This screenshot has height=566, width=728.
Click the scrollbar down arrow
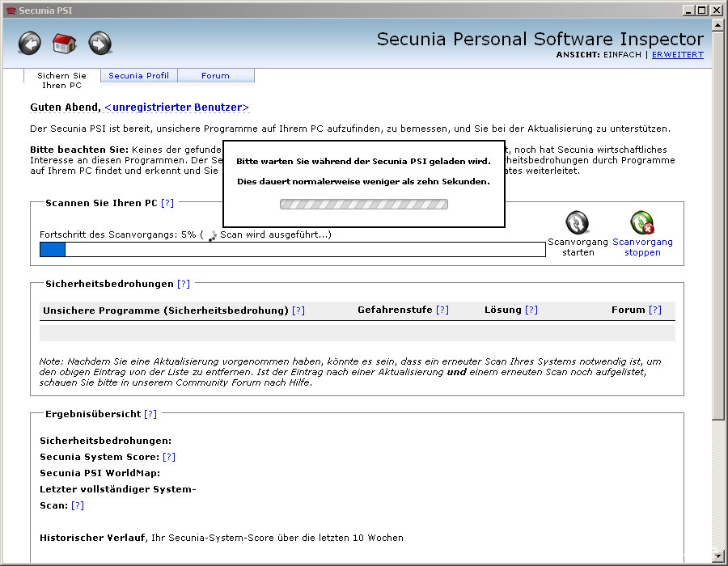pos(717,555)
